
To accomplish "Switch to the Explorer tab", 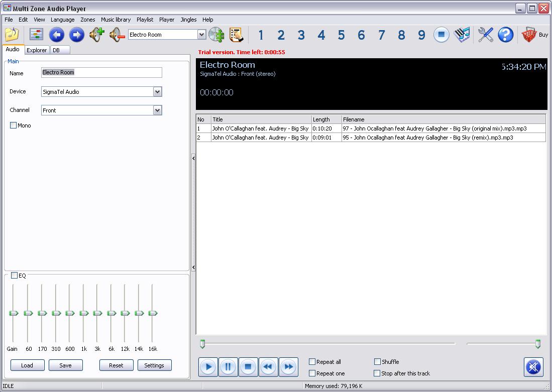I will [36, 50].
